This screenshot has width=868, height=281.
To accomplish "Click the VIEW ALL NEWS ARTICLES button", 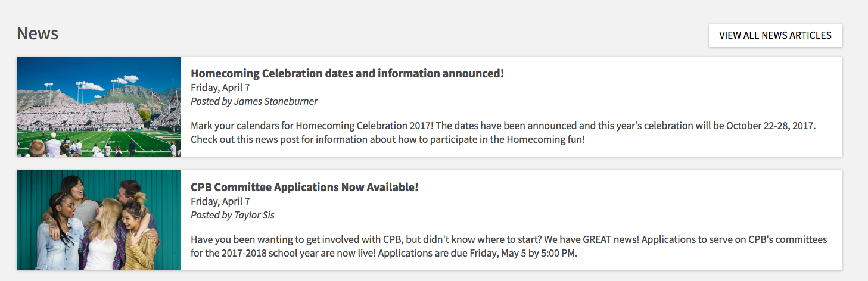I will pyautogui.click(x=775, y=35).
